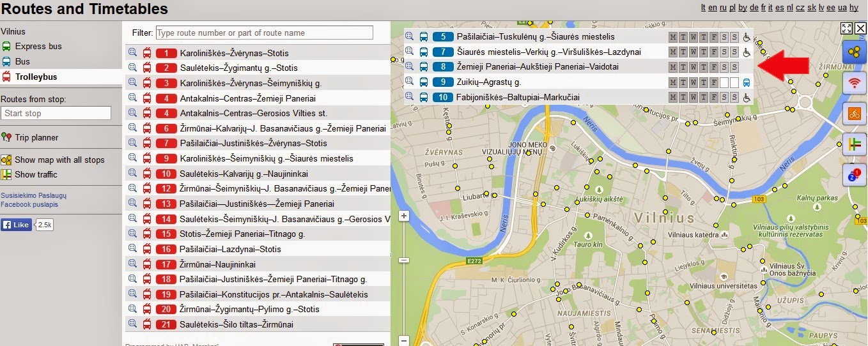Viewport: 868px width, 346px height.
Task: Click the wheelchair accessibility icon on bus route 5
Action: click(x=746, y=37)
